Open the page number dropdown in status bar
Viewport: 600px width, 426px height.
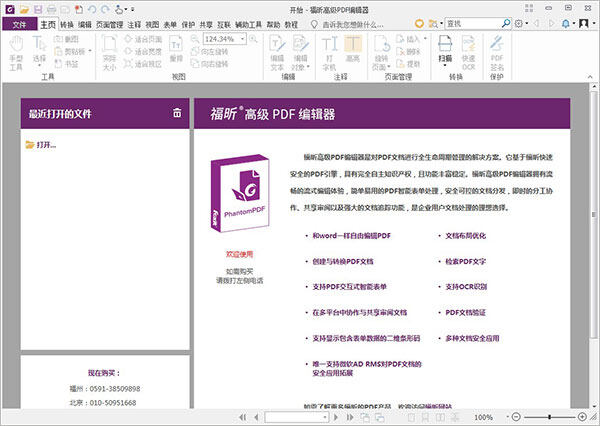[325, 417]
